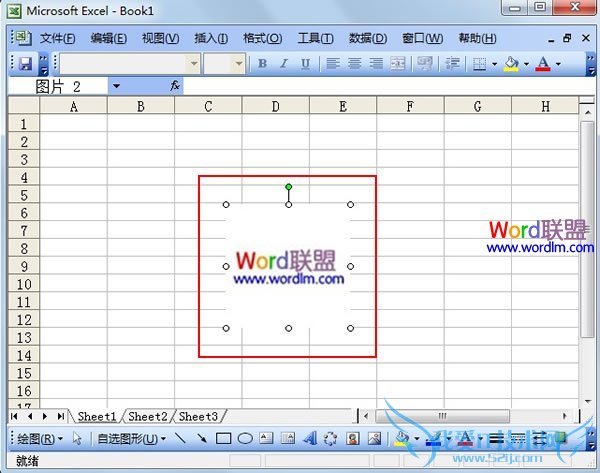Click row 9 header
Image resolution: width=600 pixels, height=473 pixels.
point(24,266)
